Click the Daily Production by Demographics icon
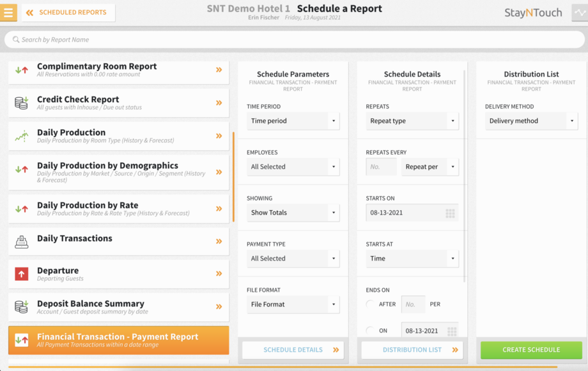Image resolution: width=588 pixels, height=371 pixels. point(21,169)
